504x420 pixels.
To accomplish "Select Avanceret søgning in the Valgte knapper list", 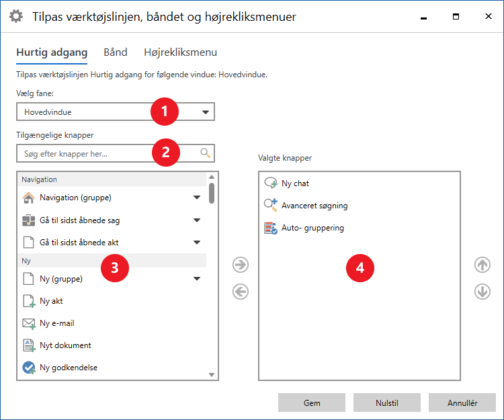I will pos(314,206).
